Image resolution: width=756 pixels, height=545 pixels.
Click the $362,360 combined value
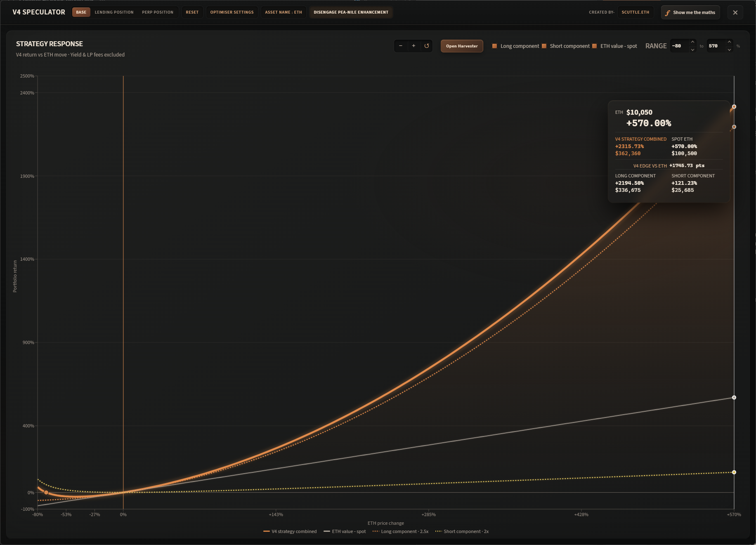(628, 153)
